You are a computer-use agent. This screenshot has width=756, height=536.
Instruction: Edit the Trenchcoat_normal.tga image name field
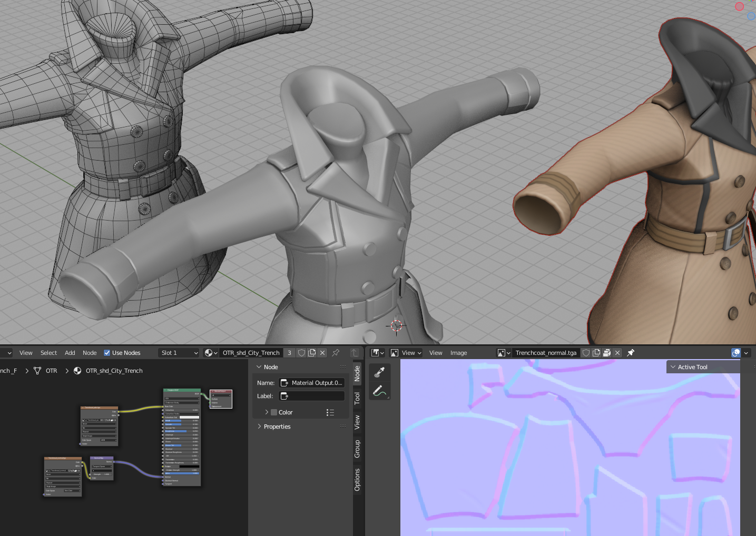(x=546, y=353)
